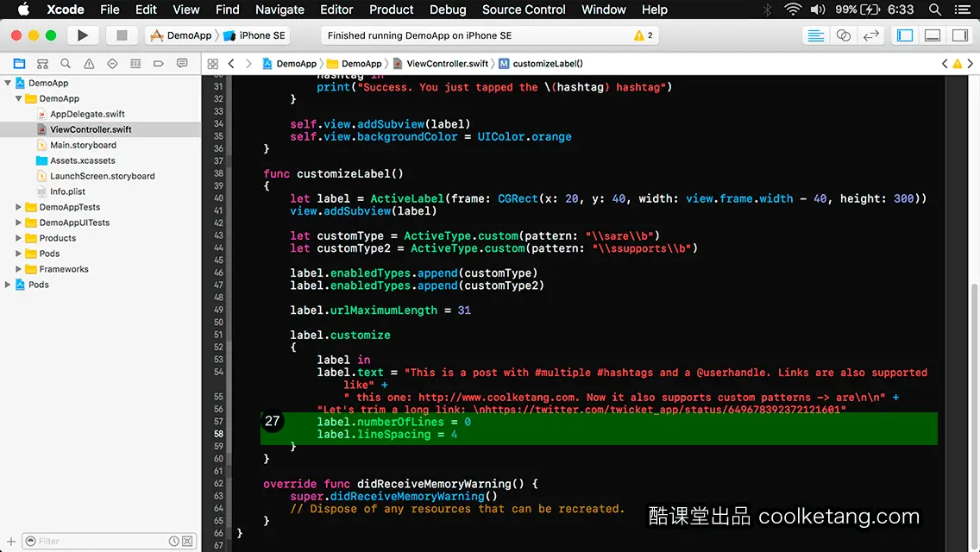Open the Breakpoint navigator icon
The image size is (980, 552).
(158, 63)
